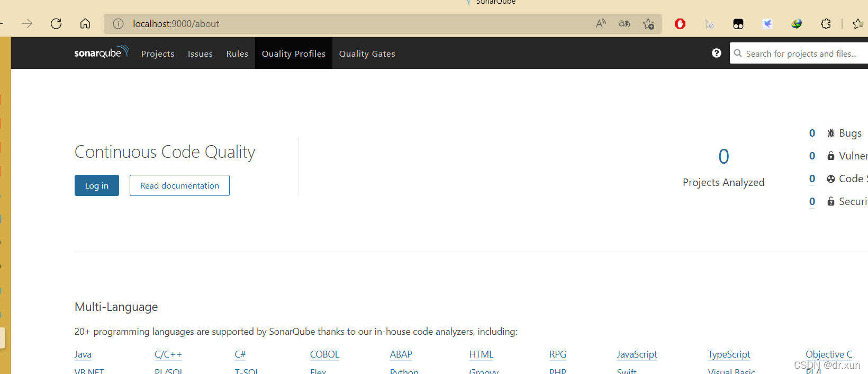Open the C/C++ language link

pos(168,354)
